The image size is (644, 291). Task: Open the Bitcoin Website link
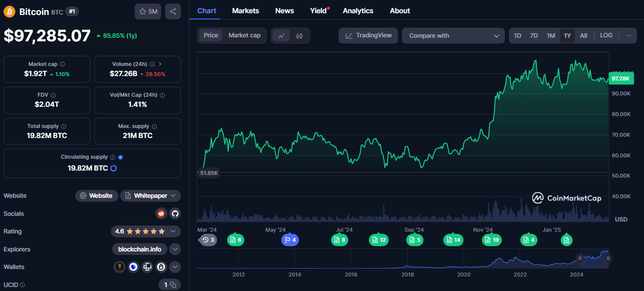(97, 196)
